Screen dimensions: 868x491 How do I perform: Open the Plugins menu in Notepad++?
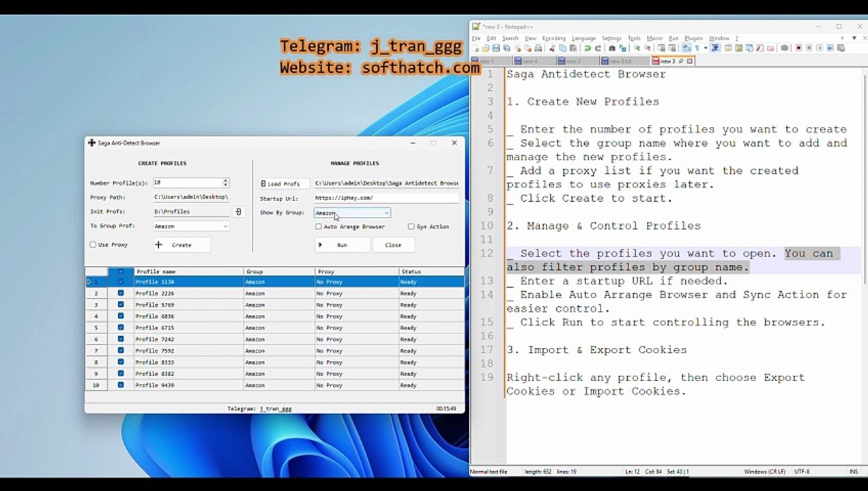click(693, 38)
